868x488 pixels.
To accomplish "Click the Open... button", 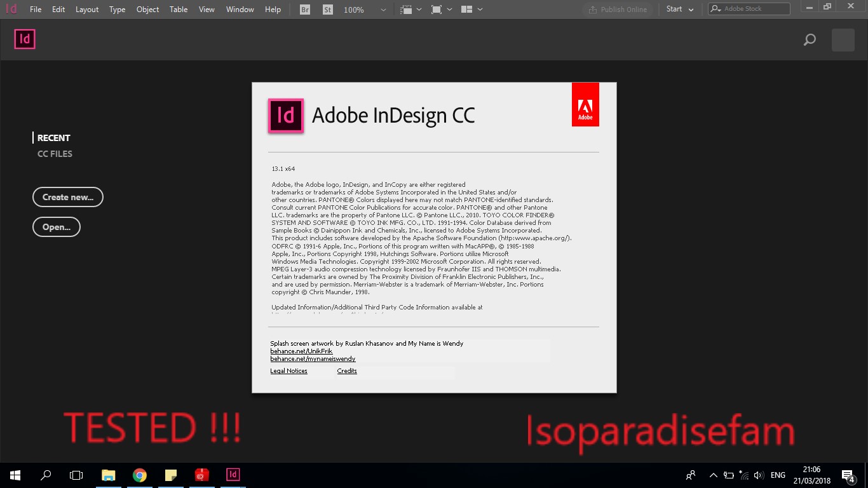I will pyautogui.click(x=57, y=227).
